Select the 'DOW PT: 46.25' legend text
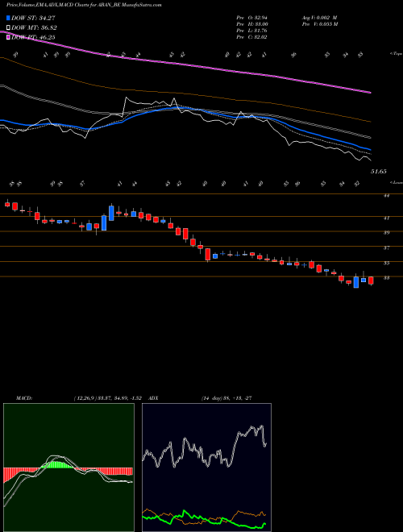This screenshot has height=532, width=403. click(x=33, y=38)
